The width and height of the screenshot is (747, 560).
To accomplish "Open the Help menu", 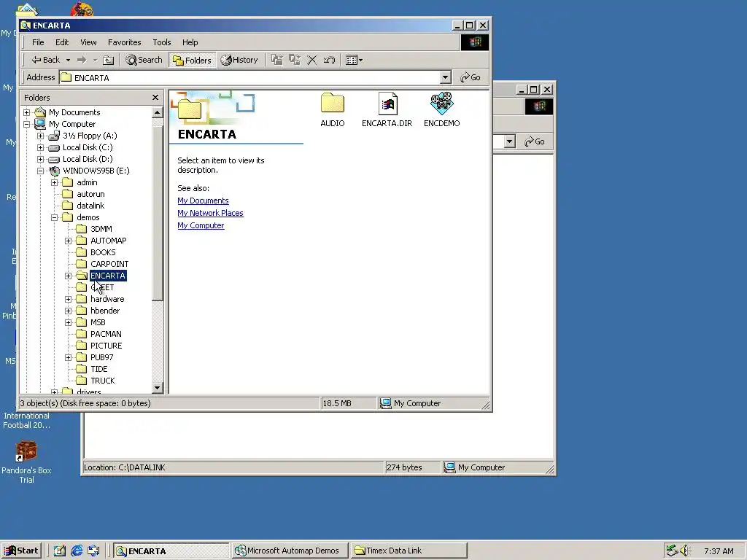I will coord(190,42).
